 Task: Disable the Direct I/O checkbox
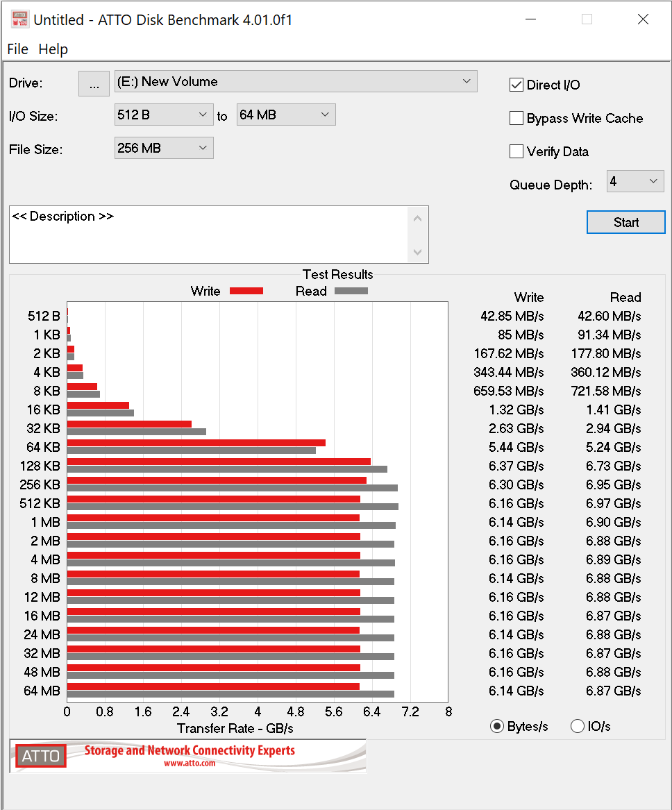516,85
